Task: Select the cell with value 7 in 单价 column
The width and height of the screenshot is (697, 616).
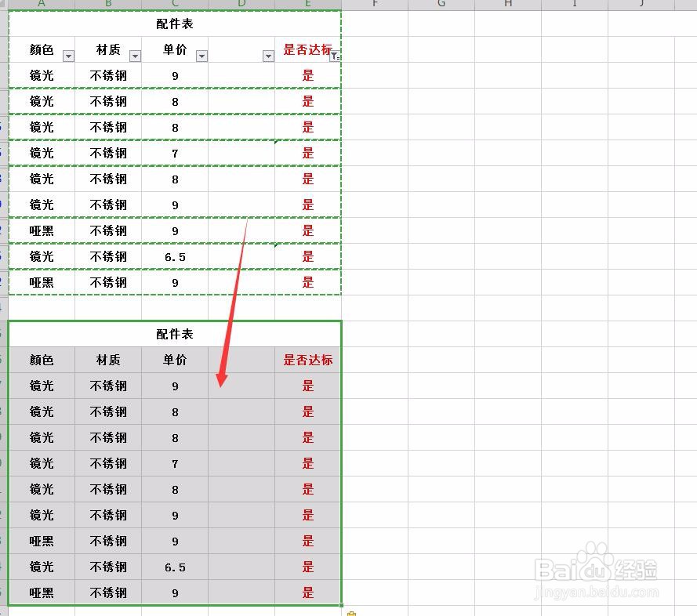Action: click(174, 153)
